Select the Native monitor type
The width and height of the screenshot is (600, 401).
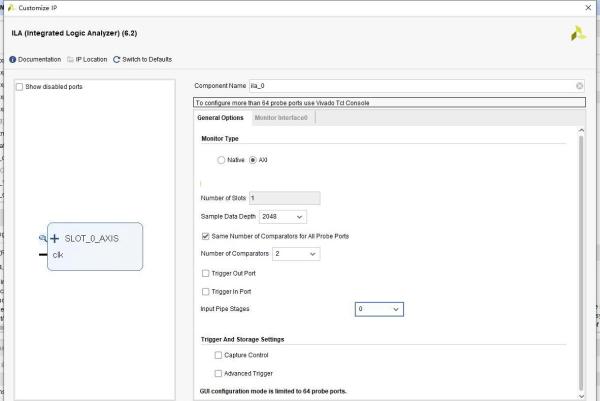coord(221,160)
